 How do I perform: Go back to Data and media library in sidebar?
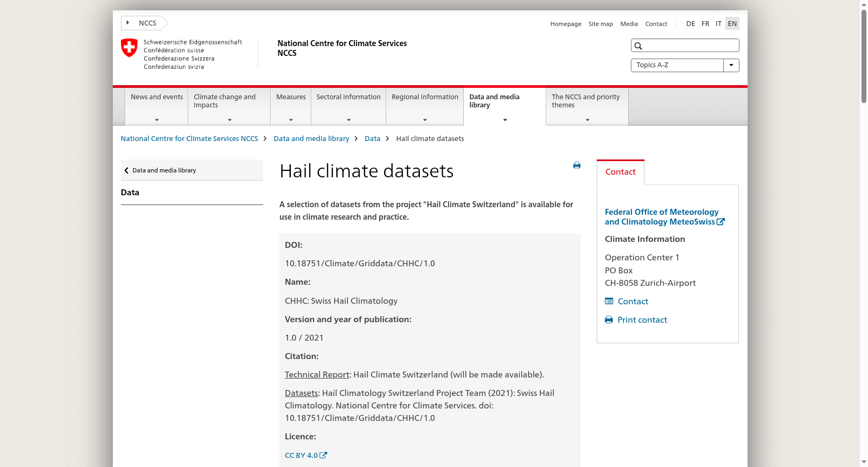coord(192,170)
